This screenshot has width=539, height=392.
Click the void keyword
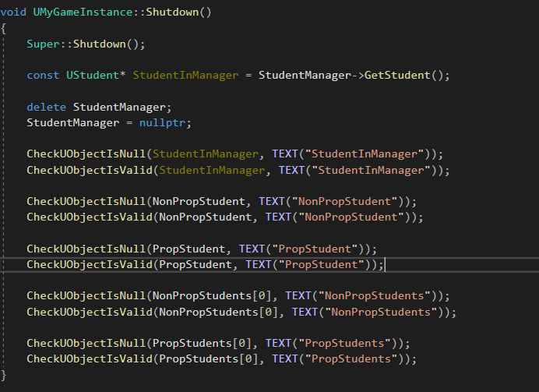point(13,12)
